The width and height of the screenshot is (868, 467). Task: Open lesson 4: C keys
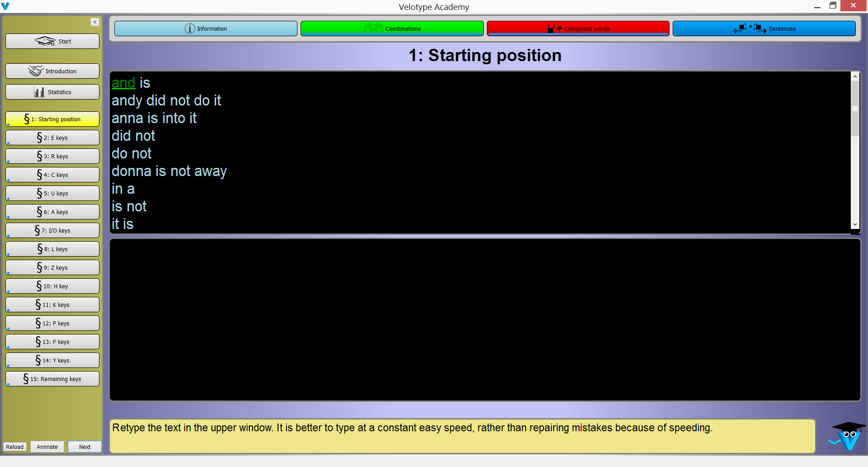pos(52,175)
